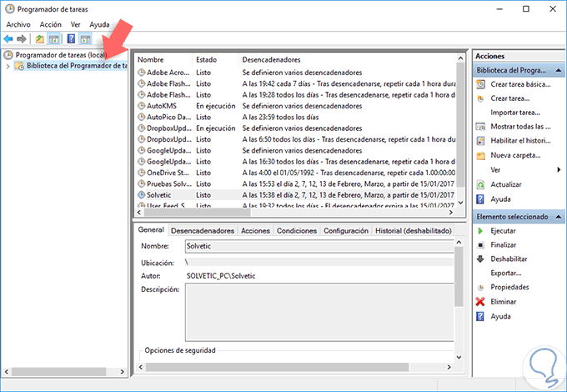
Task: Click Exportar... action
Action: tap(506, 273)
